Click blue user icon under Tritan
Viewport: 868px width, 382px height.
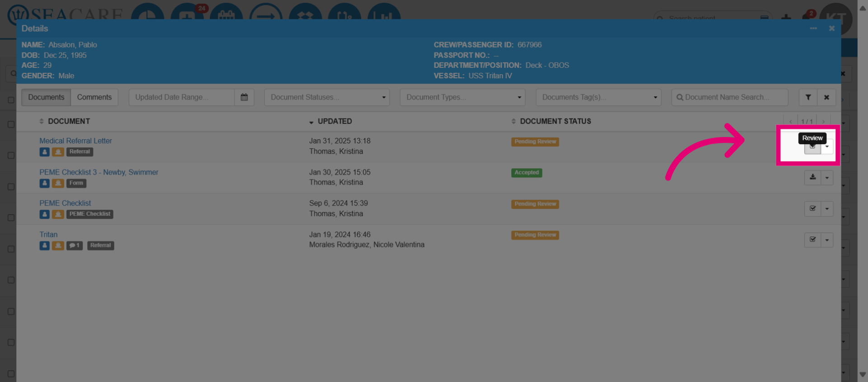pos(44,245)
